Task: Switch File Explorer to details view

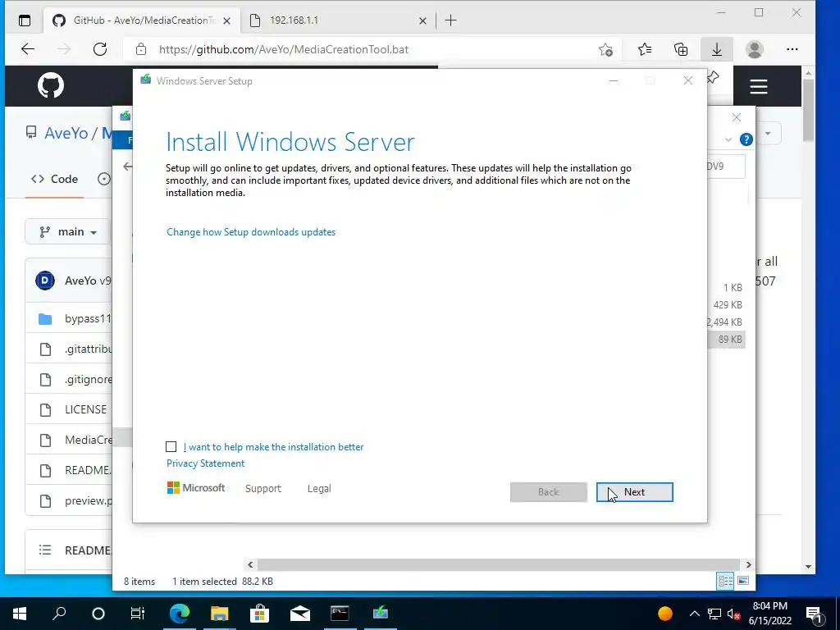Action: [725, 581]
